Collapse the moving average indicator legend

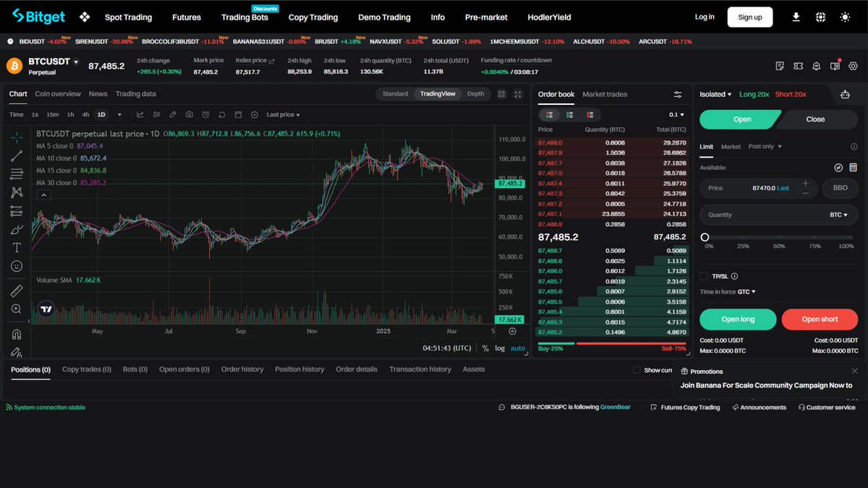click(43, 194)
